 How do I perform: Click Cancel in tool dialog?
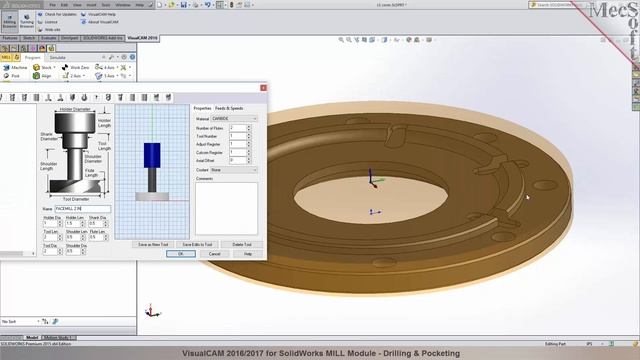(x=214, y=254)
